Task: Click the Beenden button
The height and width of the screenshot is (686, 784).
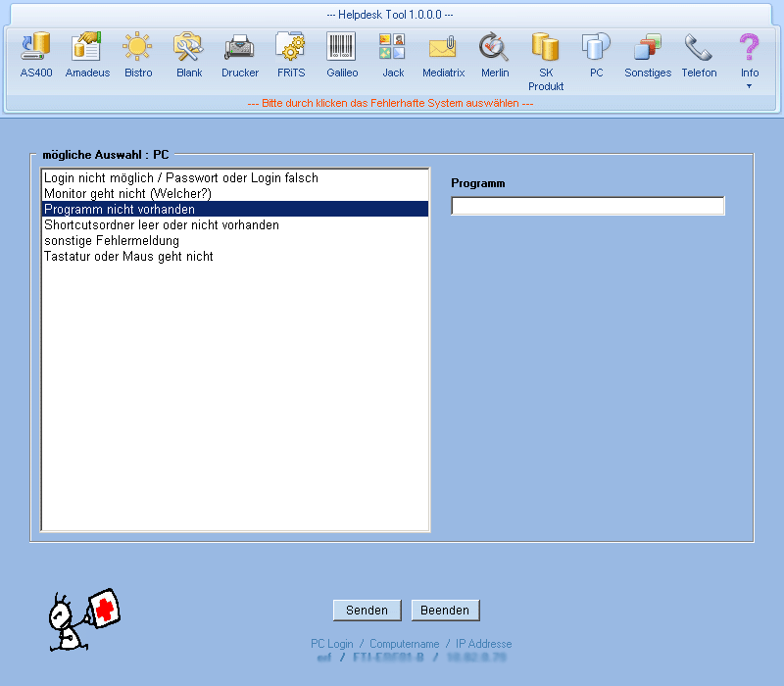Action: coord(445,610)
